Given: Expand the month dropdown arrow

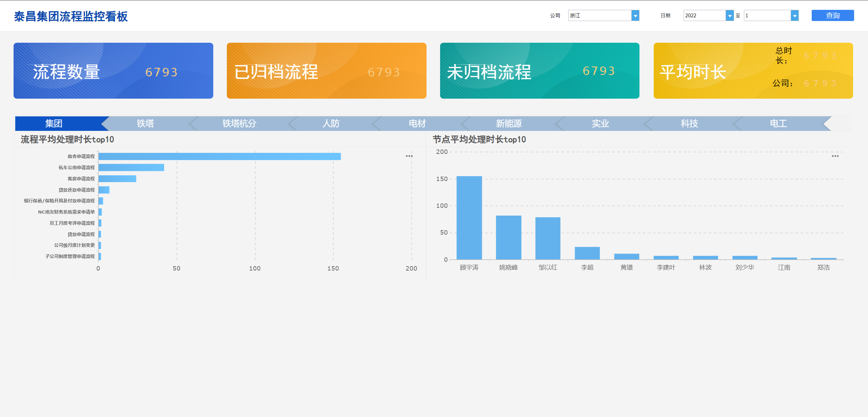Looking at the screenshot, I should tap(795, 16).
